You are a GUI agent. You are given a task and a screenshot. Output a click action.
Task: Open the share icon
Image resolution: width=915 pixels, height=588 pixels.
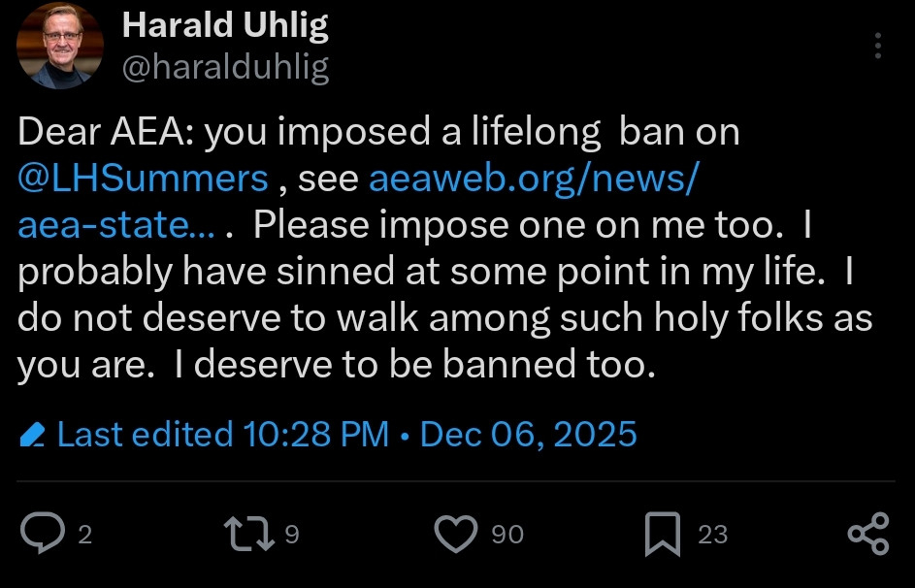[x=868, y=535]
